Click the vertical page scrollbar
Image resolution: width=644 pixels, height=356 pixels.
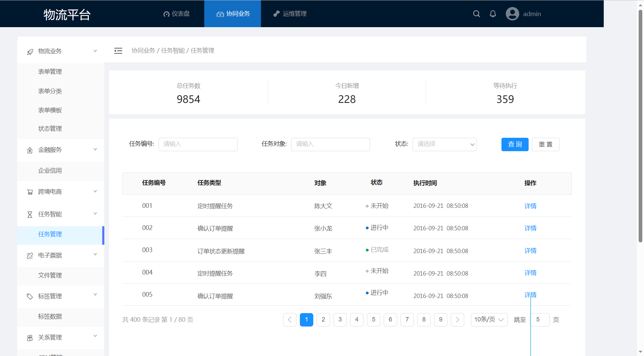(640, 126)
